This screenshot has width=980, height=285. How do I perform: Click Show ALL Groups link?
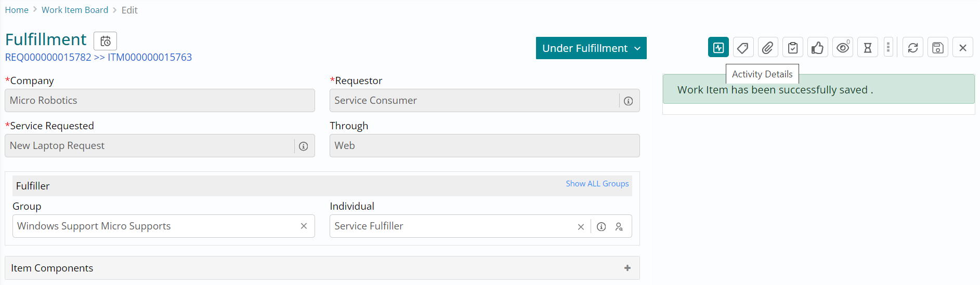(x=597, y=184)
